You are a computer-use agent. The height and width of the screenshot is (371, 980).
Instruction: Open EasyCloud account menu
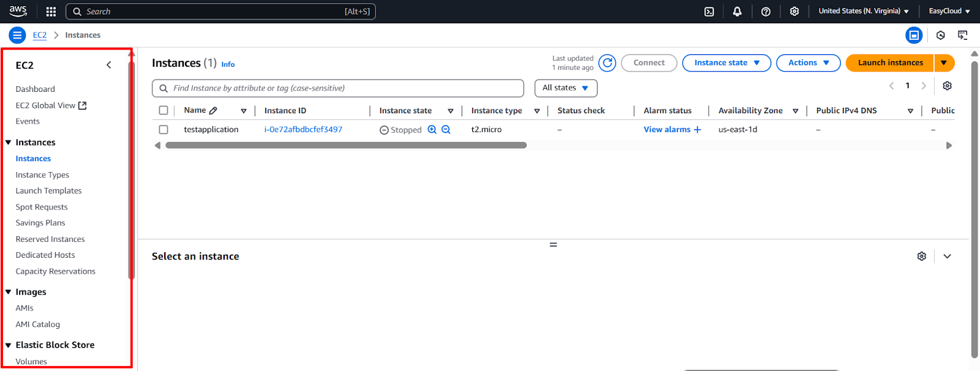949,11
